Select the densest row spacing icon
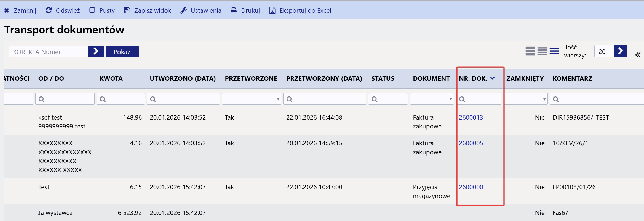The image size is (644, 221). [530, 51]
